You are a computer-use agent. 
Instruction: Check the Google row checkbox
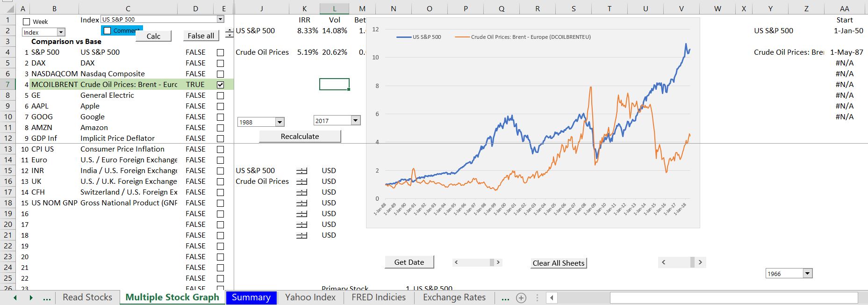pyautogui.click(x=220, y=117)
